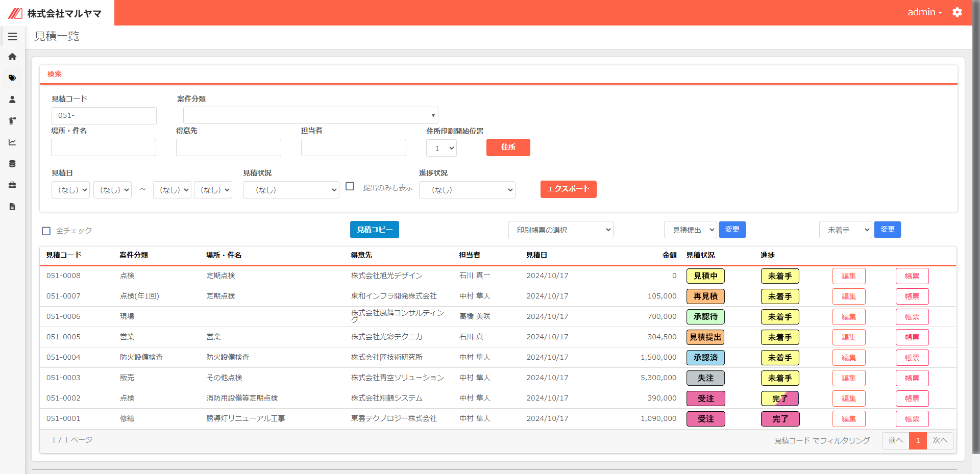Click the 見積コード input field

coord(104,116)
